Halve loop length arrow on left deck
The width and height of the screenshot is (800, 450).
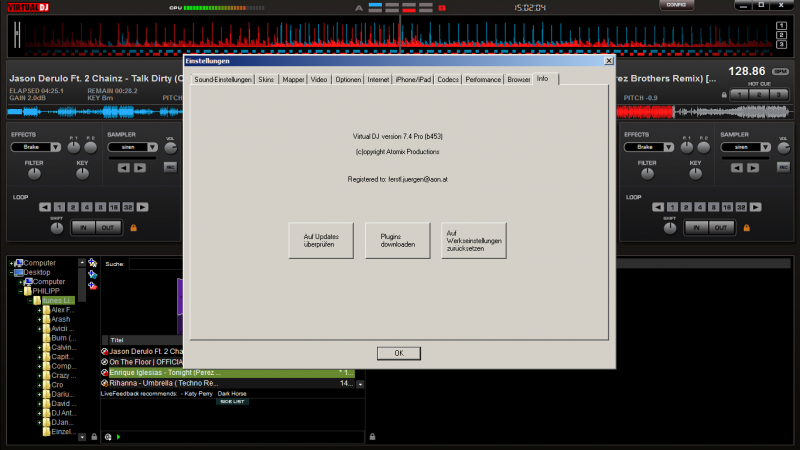[45, 207]
